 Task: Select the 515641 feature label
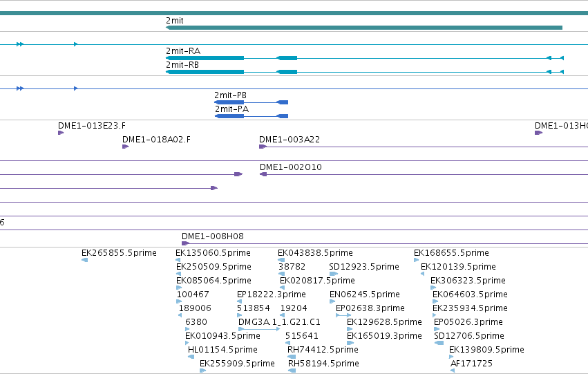click(301, 336)
